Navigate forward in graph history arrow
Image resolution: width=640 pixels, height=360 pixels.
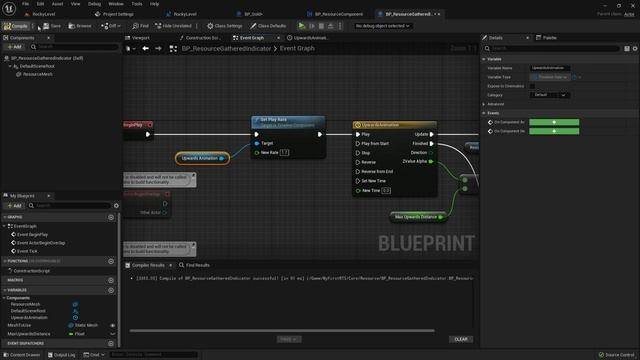[158, 49]
